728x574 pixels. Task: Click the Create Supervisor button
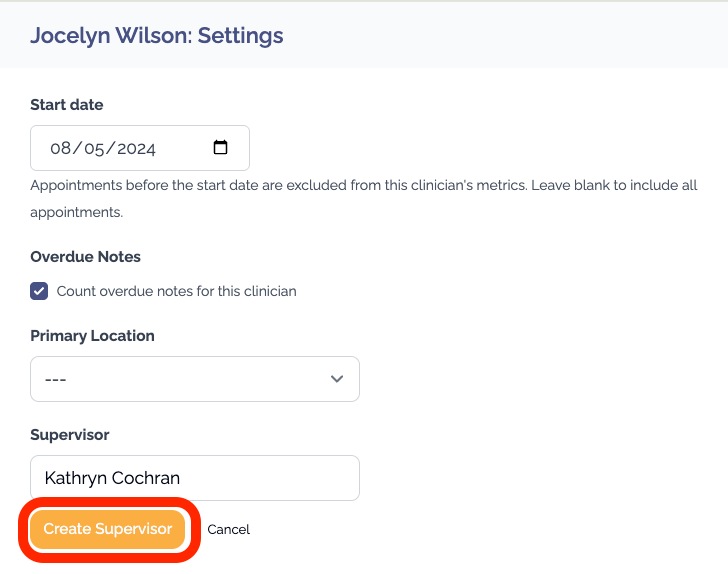pyautogui.click(x=108, y=529)
